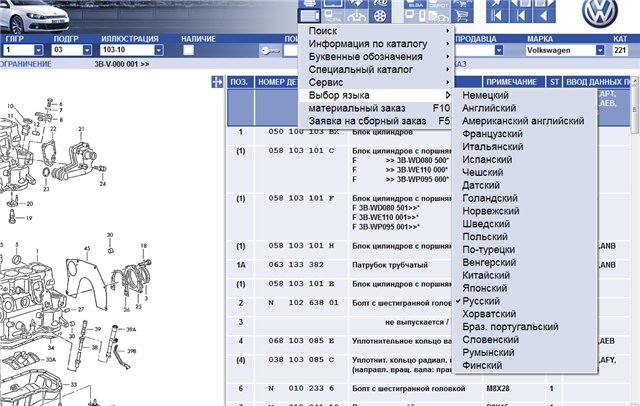Click the ST column header
The height and width of the screenshot is (406, 640).
[x=554, y=82]
